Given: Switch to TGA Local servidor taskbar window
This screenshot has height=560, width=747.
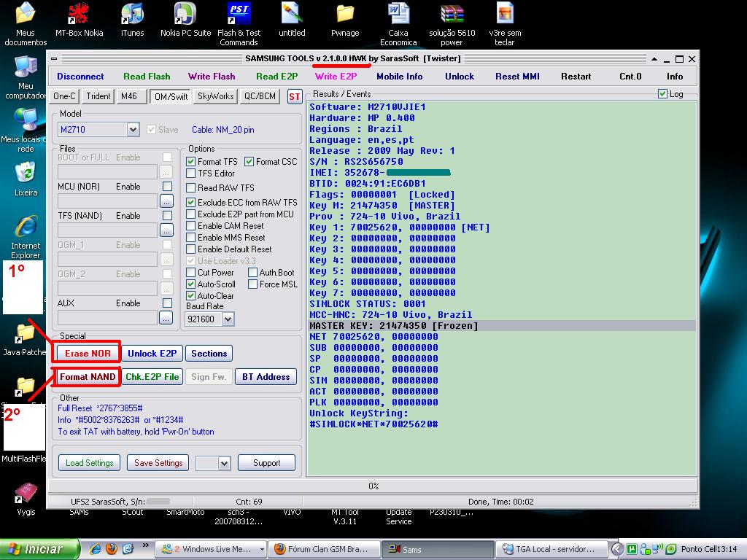Looking at the screenshot, I should coord(551,550).
